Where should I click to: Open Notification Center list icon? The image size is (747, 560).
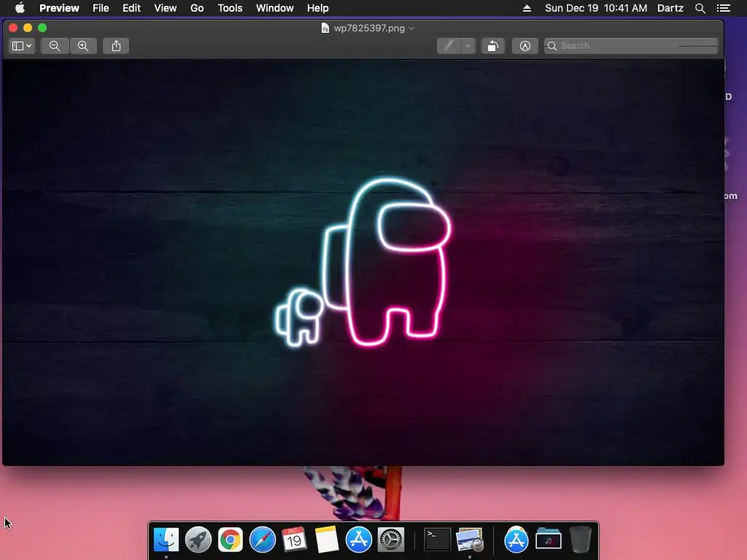click(x=723, y=8)
